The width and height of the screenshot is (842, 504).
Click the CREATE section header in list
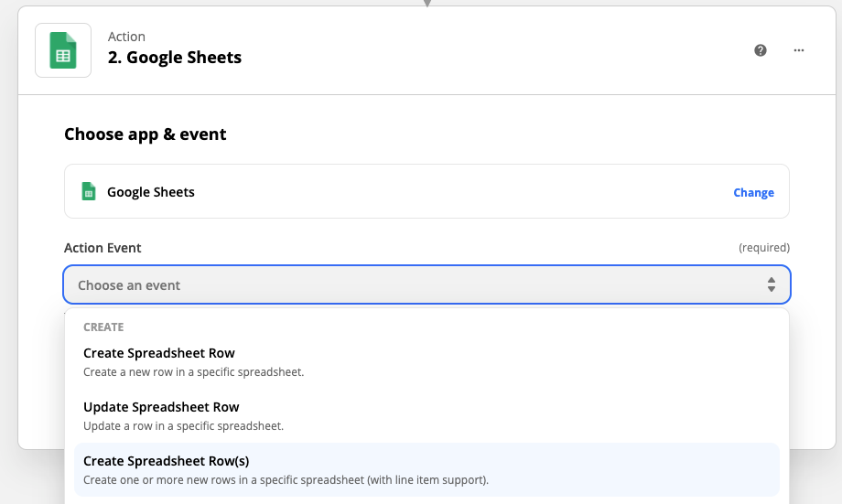point(103,327)
